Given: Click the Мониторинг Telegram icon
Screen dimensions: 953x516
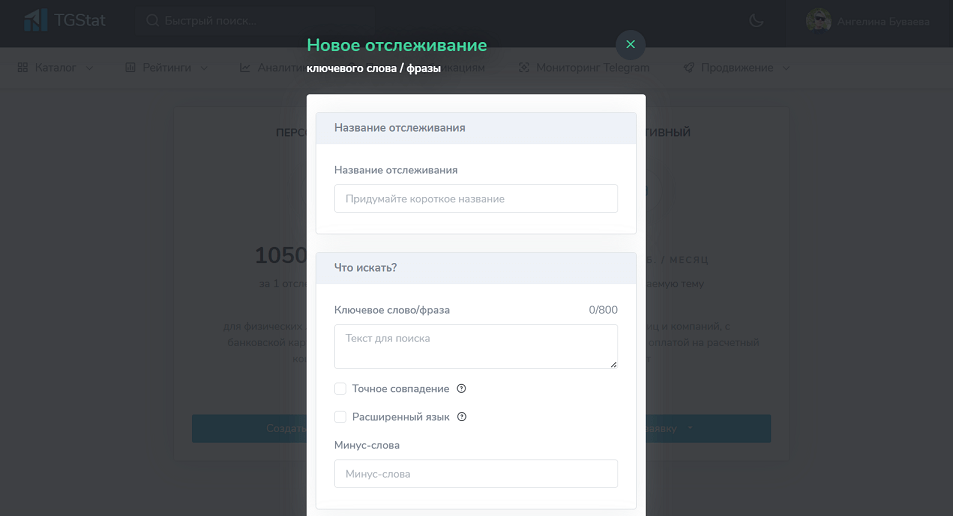Looking at the screenshot, I should point(524,68).
